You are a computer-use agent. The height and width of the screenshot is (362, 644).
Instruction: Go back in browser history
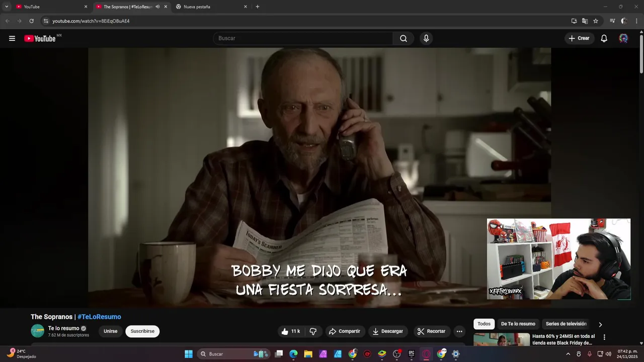click(7, 21)
